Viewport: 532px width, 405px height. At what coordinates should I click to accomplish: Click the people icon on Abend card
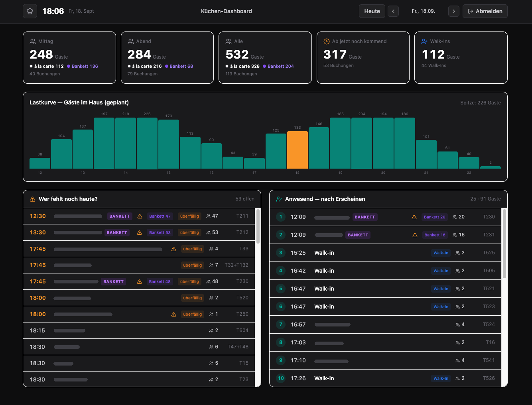pyautogui.click(x=131, y=41)
